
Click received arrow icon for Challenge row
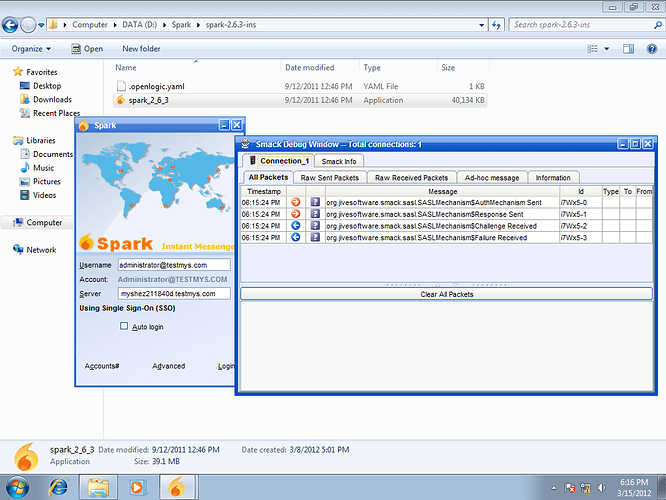(x=296, y=226)
